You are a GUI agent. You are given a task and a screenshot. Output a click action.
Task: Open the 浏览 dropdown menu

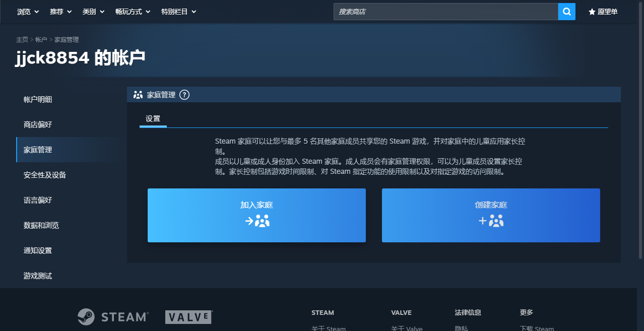click(x=28, y=12)
